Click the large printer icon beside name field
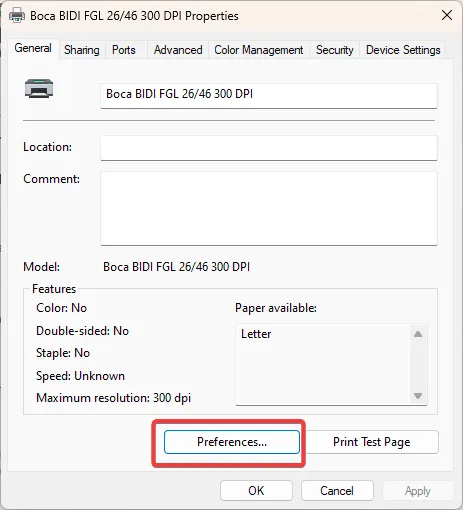This screenshot has height=510, width=463. [x=39, y=89]
